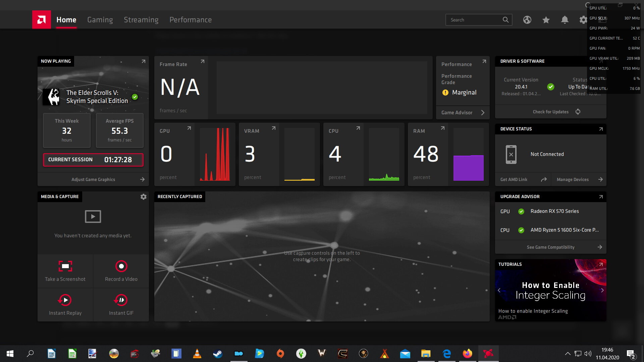Click the media play placeholder icon

[93, 217]
